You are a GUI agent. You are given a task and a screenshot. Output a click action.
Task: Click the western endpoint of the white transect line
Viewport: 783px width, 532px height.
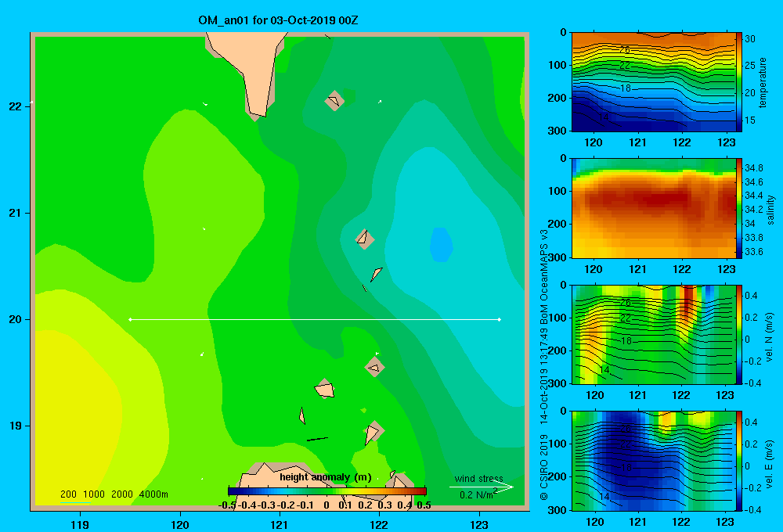130,319
